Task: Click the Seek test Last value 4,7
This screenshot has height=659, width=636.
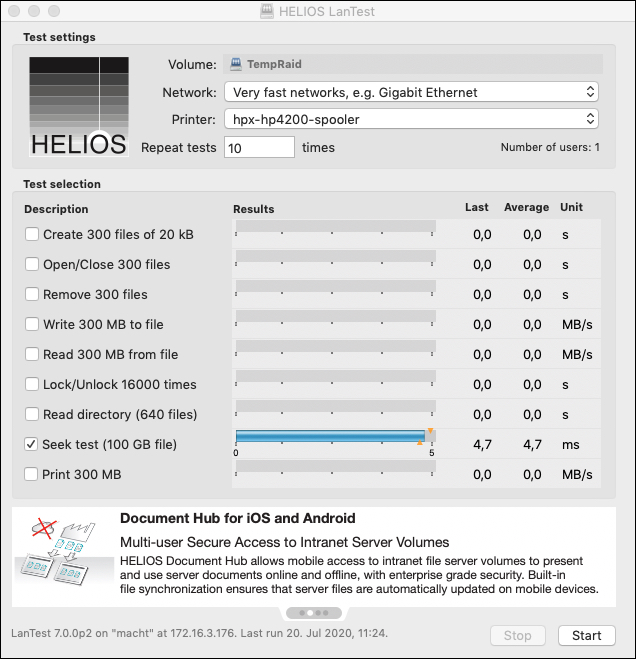Action: pos(482,444)
